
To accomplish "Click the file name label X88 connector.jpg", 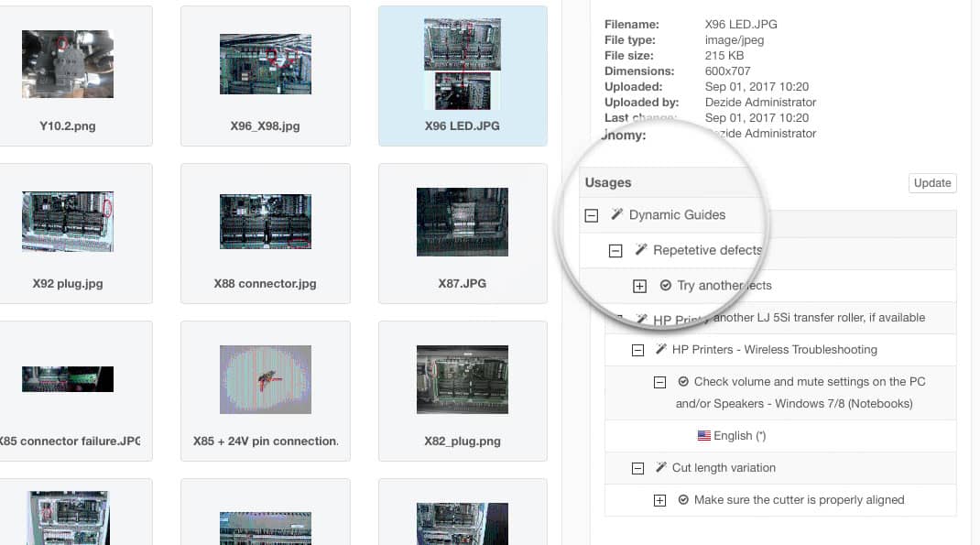I will coord(265,283).
